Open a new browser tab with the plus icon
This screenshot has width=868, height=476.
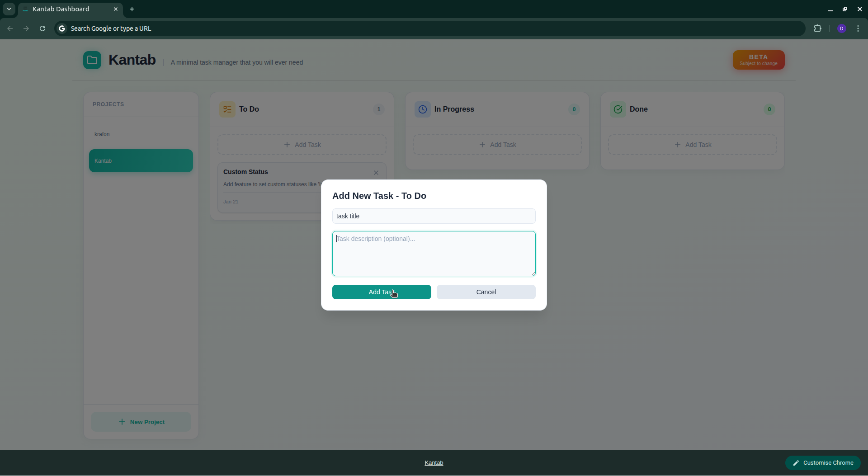pyautogui.click(x=132, y=9)
